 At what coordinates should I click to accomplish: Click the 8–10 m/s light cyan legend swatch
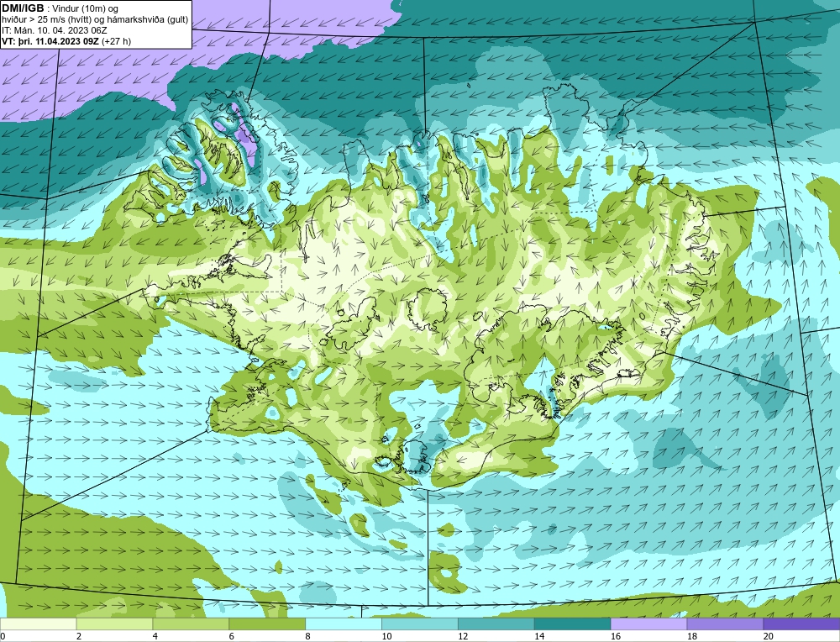(x=344, y=624)
